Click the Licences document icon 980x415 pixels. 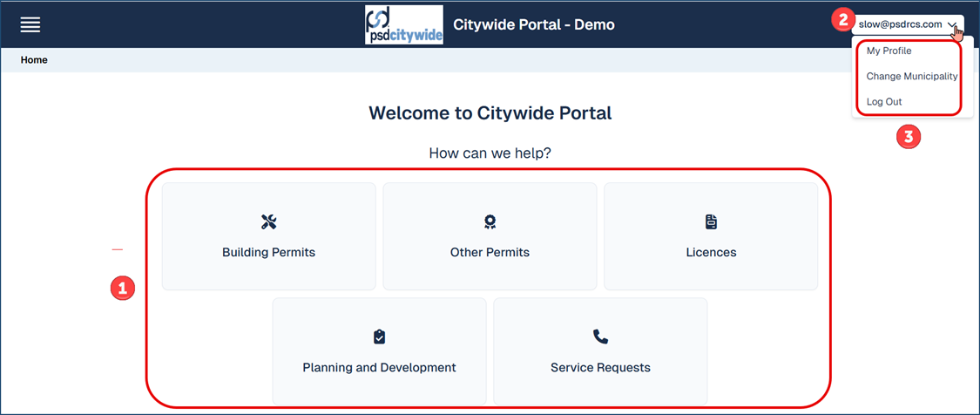(711, 221)
